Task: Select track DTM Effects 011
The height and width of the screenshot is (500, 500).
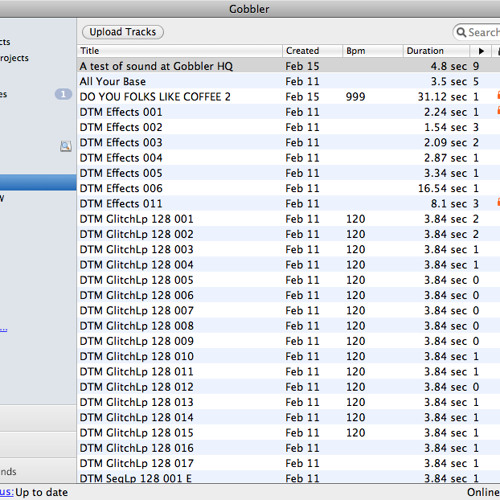Action: [x=288, y=204]
